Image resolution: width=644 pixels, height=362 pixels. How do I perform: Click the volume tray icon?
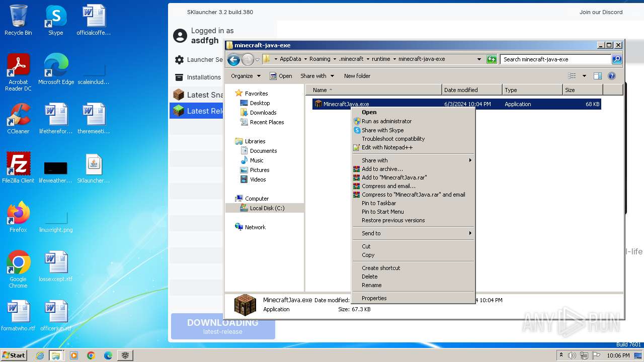tap(572, 355)
